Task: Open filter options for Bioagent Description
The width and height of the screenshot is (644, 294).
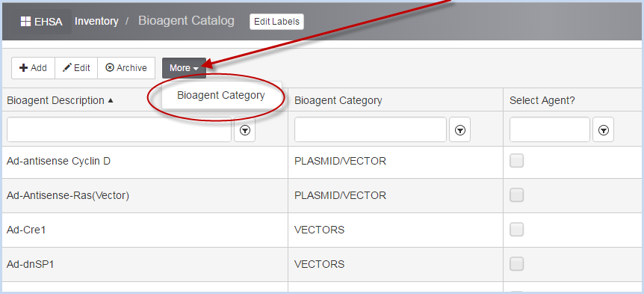Action: click(x=245, y=130)
